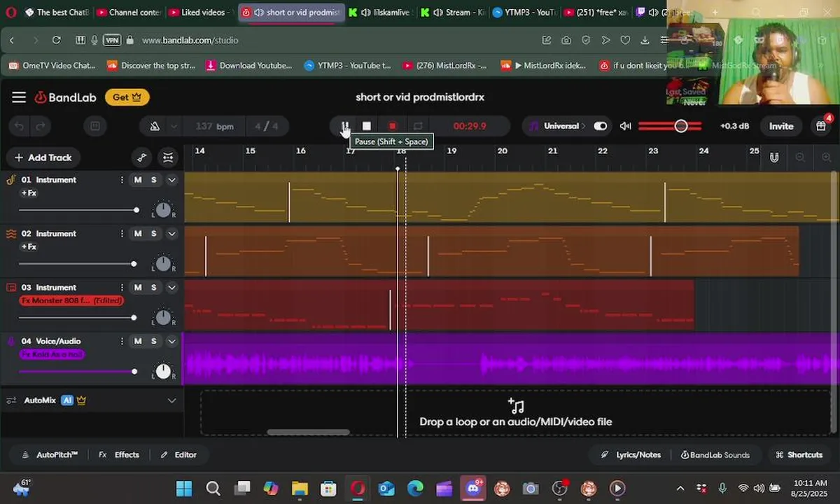The height and width of the screenshot is (504, 840).
Task: Click the Get membership button
Action: pyautogui.click(x=127, y=97)
